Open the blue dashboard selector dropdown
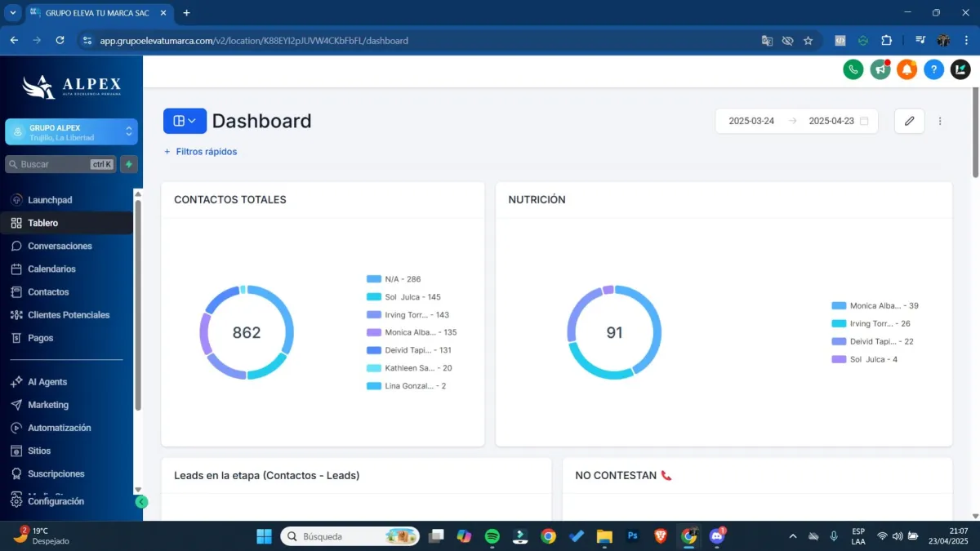The image size is (980, 551). [x=185, y=121]
